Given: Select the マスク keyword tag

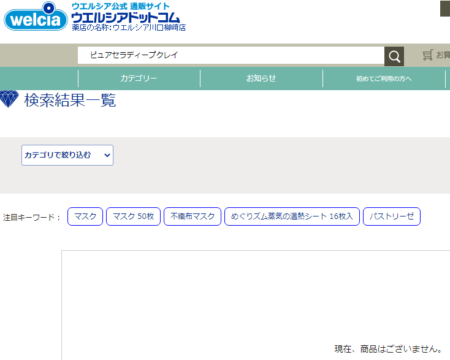Looking at the screenshot, I should 85,216.
